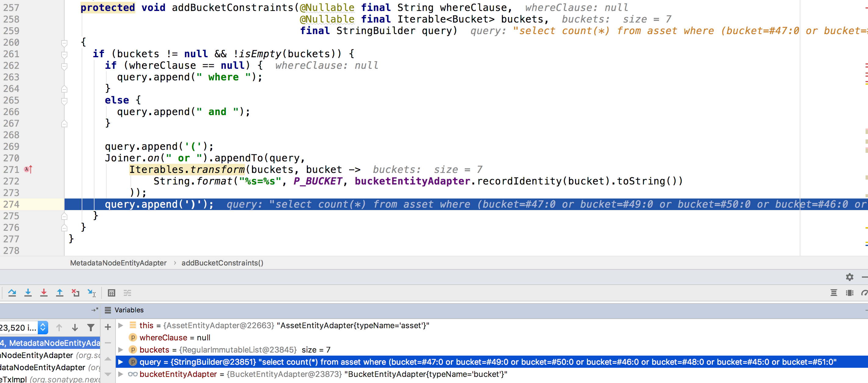The image size is (868, 383).
Task: Expand the 'query' StringBuilder node
Action: click(120, 362)
